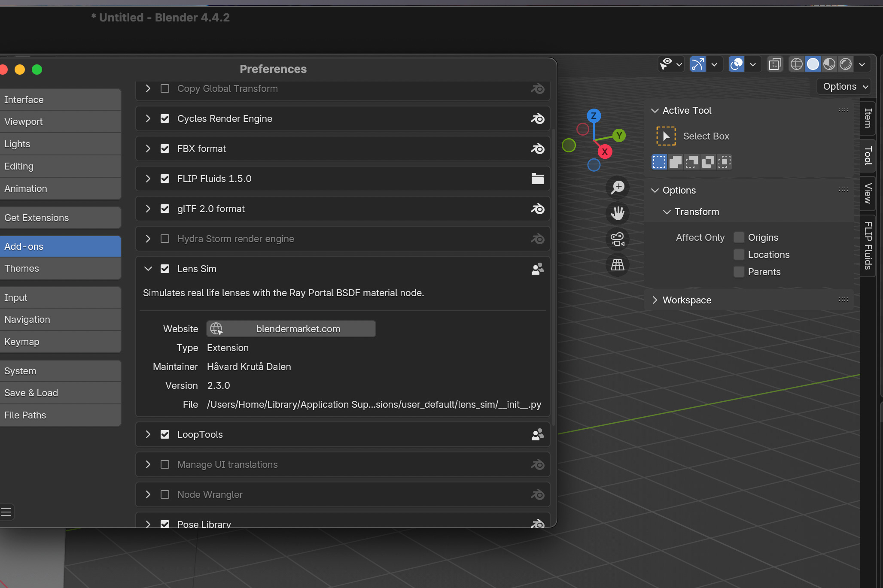The height and width of the screenshot is (588, 883).
Task: Open the Themes preferences section
Action: pos(60,268)
